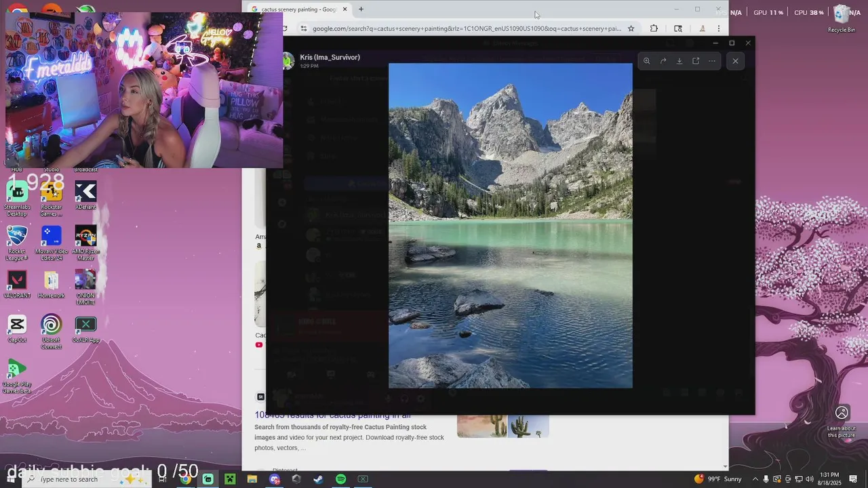Click the Chrome profile avatar icon
This screenshot has width=868, height=488.
tap(702, 28)
